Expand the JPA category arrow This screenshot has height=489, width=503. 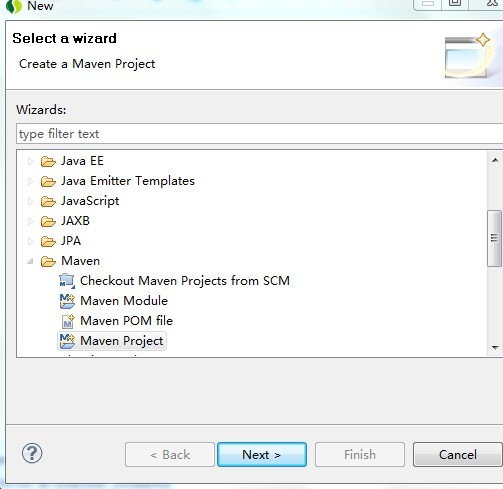point(30,241)
